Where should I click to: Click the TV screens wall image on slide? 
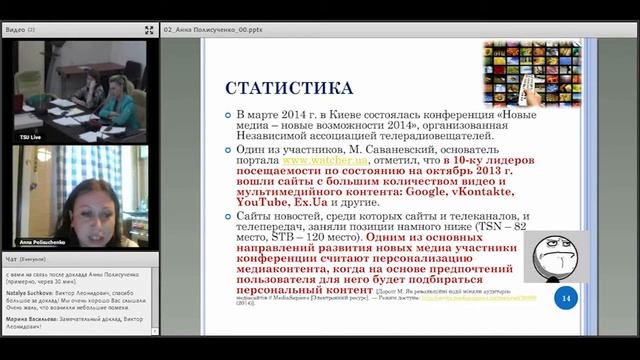click(532, 73)
